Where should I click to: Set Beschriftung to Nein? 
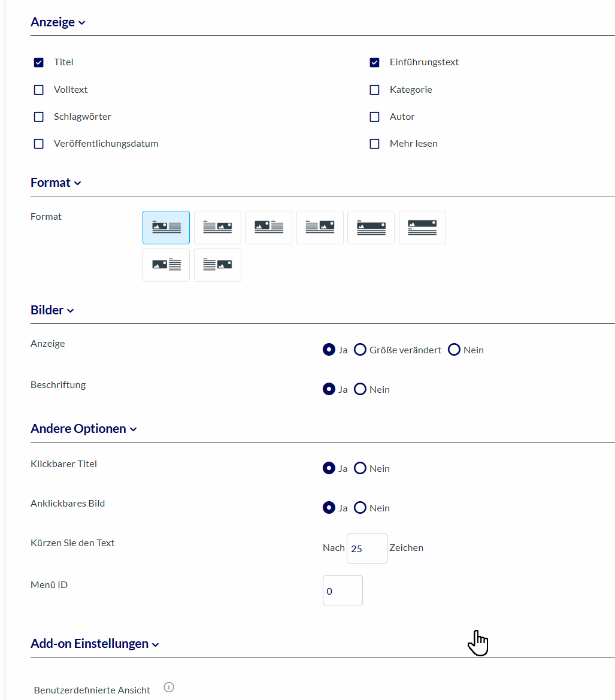pyautogui.click(x=360, y=389)
